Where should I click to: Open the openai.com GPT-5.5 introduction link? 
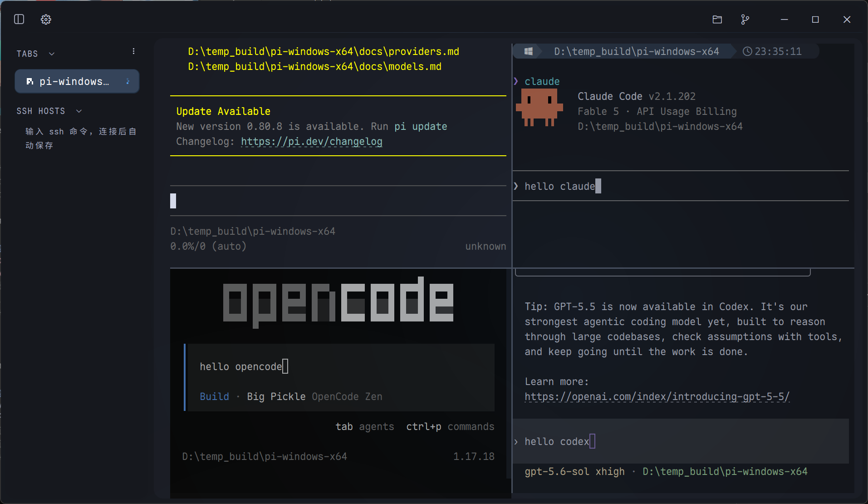tap(657, 396)
